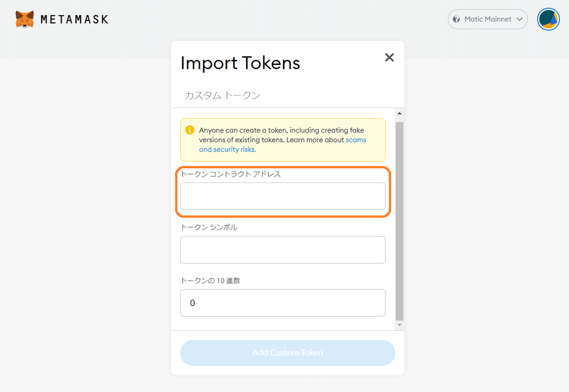Image resolution: width=569 pixels, height=392 pixels.
Task: Close the Import Tokens dialog
Action: pos(389,57)
